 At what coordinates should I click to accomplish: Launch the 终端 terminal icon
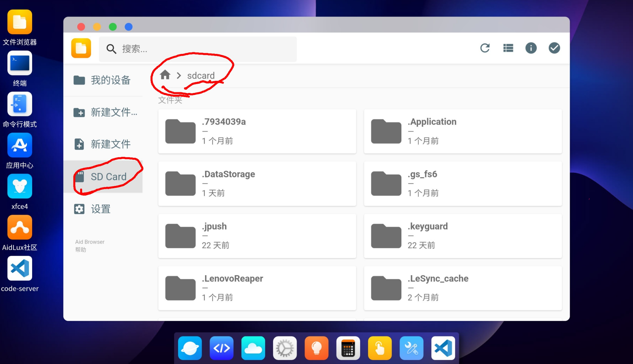point(20,63)
